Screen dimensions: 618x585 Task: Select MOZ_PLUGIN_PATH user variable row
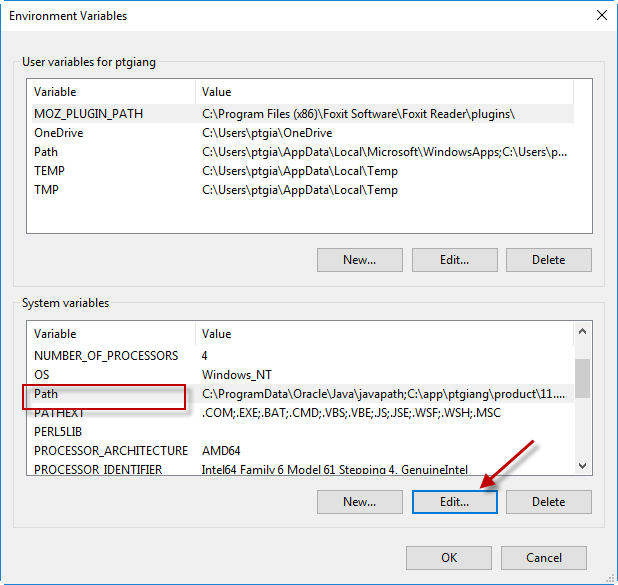(88, 114)
